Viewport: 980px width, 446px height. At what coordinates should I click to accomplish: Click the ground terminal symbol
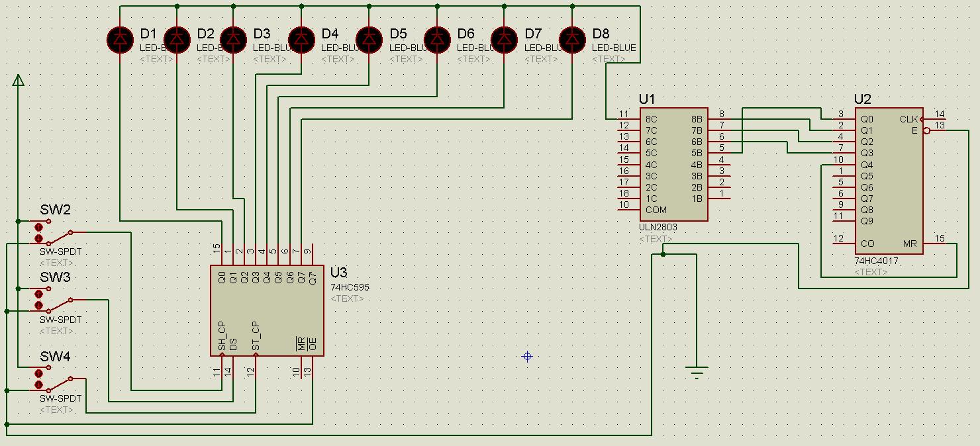tap(697, 372)
